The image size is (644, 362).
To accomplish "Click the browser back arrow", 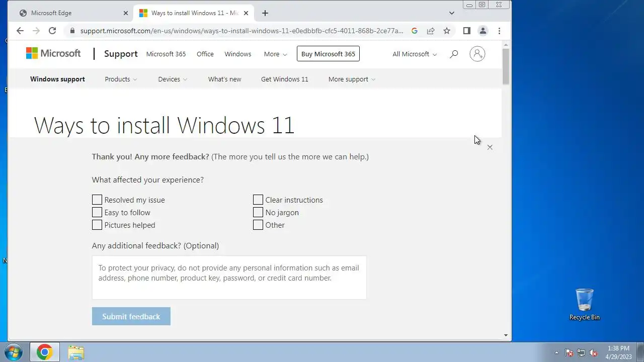I will point(20,31).
